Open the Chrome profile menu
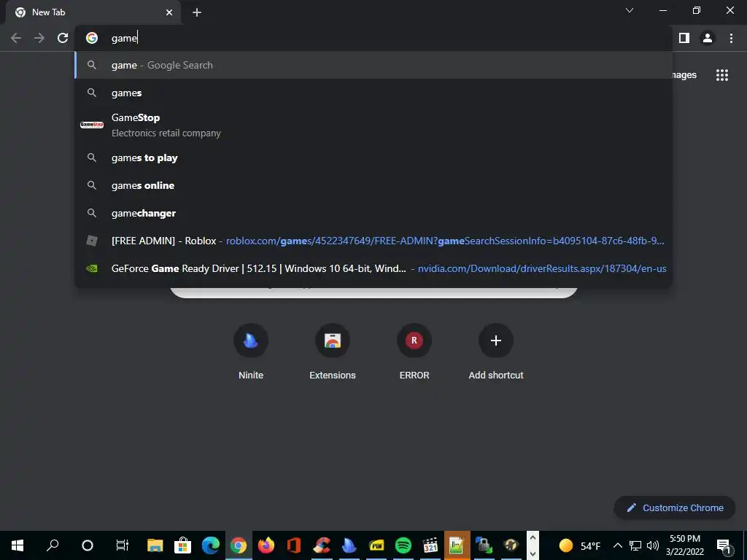Image resolution: width=747 pixels, height=560 pixels. pyautogui.click(x=708, y=38)
